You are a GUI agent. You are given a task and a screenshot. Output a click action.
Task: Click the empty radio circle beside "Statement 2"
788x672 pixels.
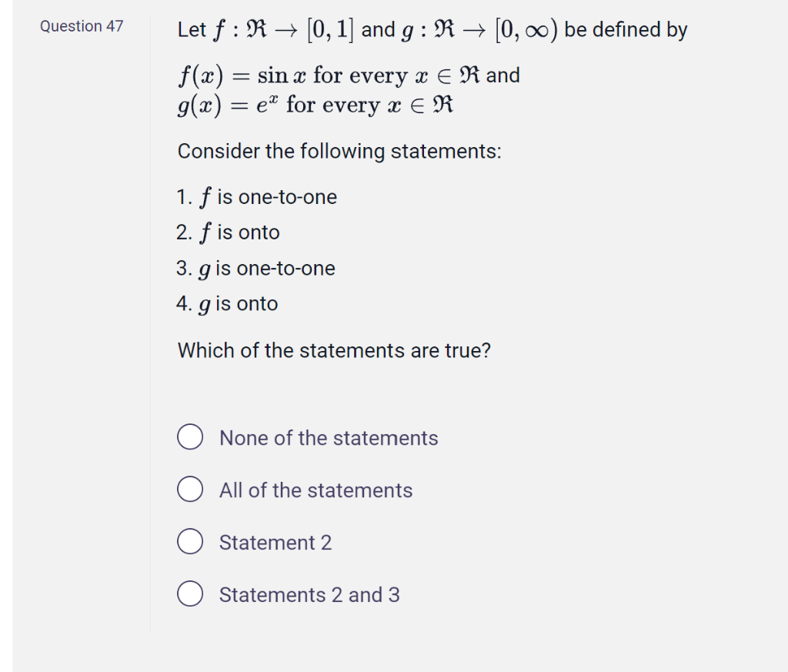[x=190, y=541]
